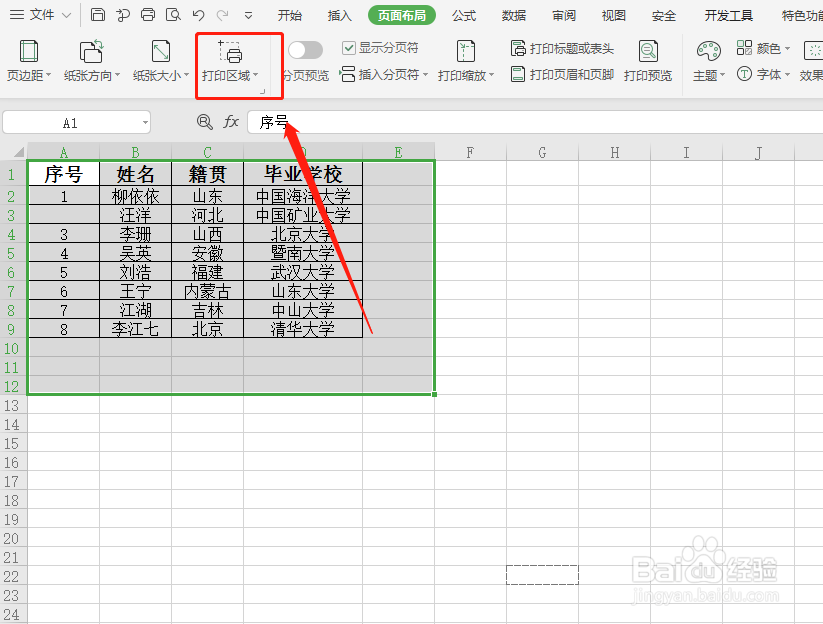Screen dimensions: 823x624
Task: Click the 字体 theme fonts icon
Action: [744, 74]
